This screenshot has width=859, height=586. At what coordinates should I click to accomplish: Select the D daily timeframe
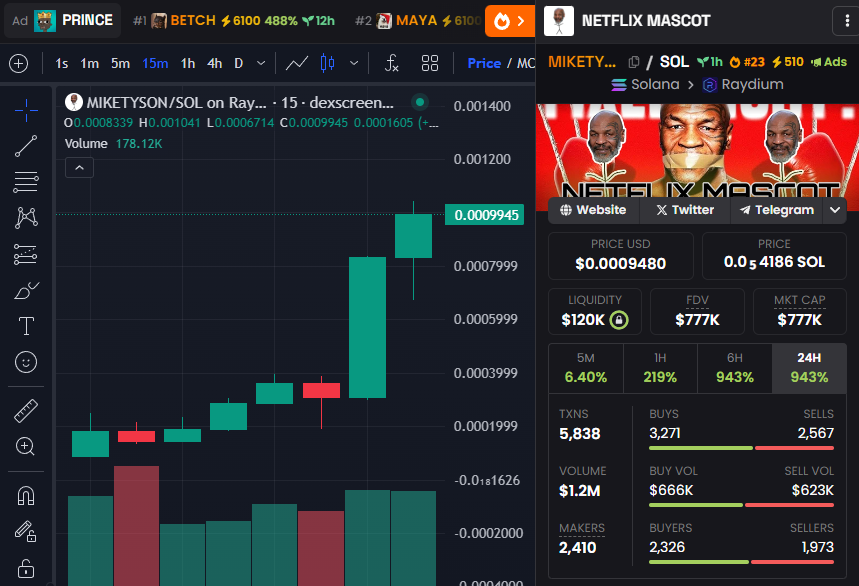tap(238, 64)
